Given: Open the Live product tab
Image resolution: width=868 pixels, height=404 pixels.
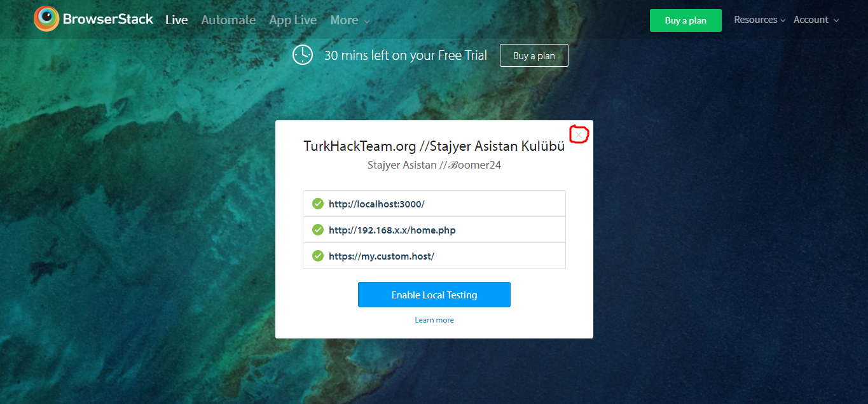Looking at the screenshot, I should pyautogui.click(x=177, y=20).
